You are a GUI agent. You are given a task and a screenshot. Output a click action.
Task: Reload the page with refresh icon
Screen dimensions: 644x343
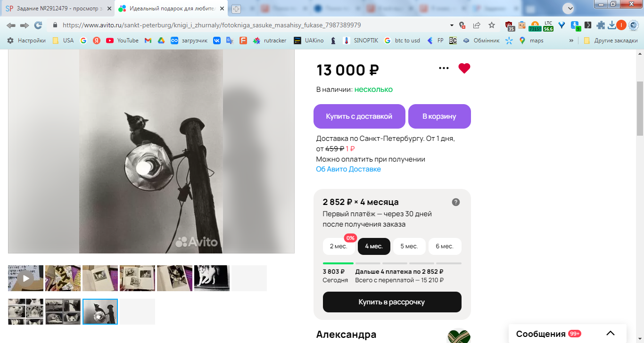[38, 25]
